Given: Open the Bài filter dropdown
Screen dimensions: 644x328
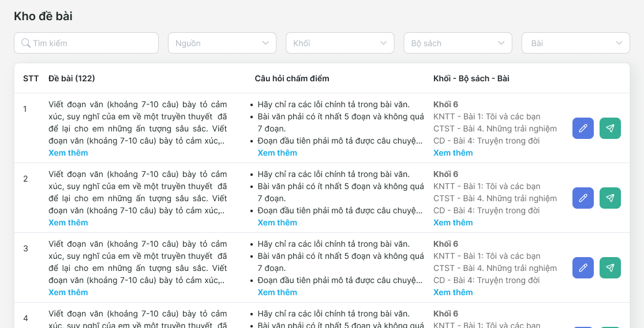Looking at the screenshot, I should 575,43.
